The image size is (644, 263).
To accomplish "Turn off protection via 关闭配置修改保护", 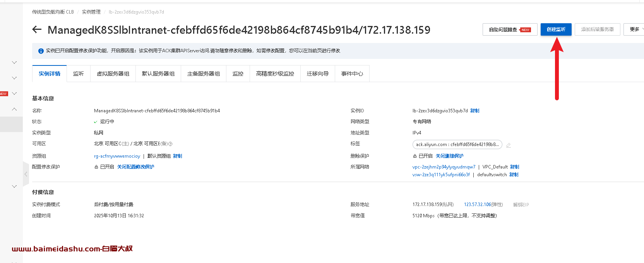I will pyautogui.click(x=135, y=167).
